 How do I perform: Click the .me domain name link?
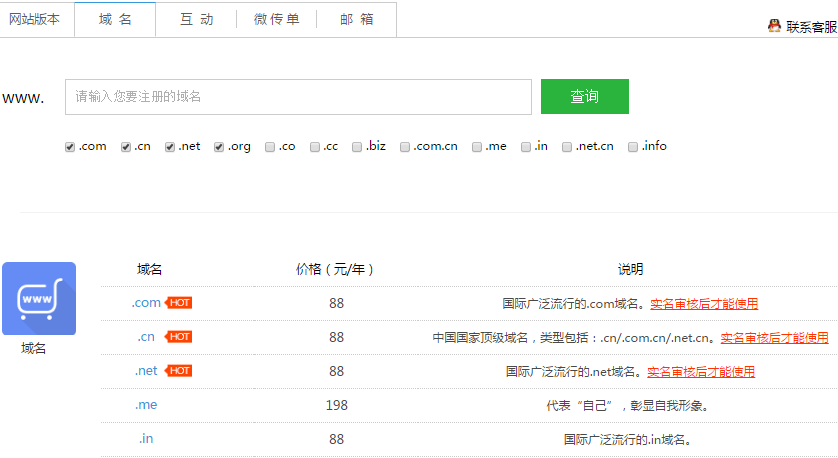coord(146,405)
